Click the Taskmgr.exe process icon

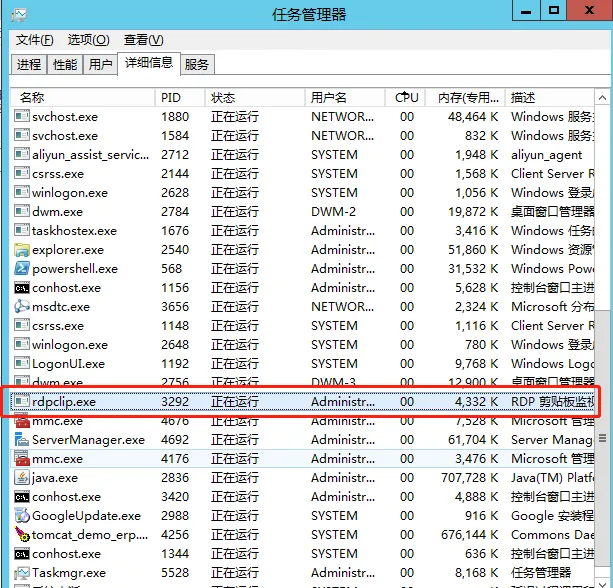[x=22, y=573]
